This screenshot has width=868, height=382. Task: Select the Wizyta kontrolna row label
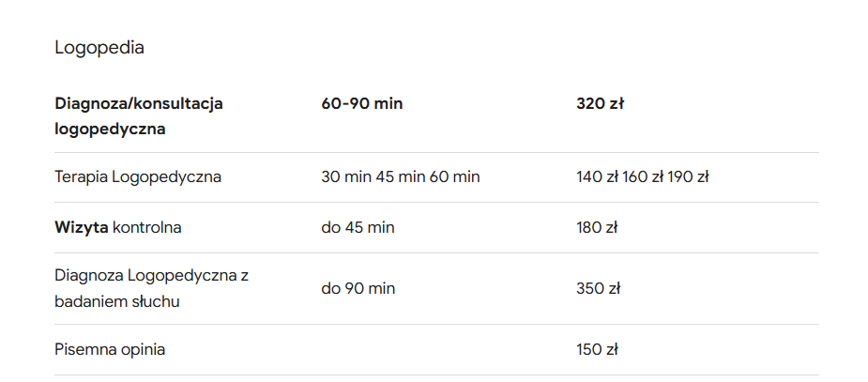pos(118,227)
